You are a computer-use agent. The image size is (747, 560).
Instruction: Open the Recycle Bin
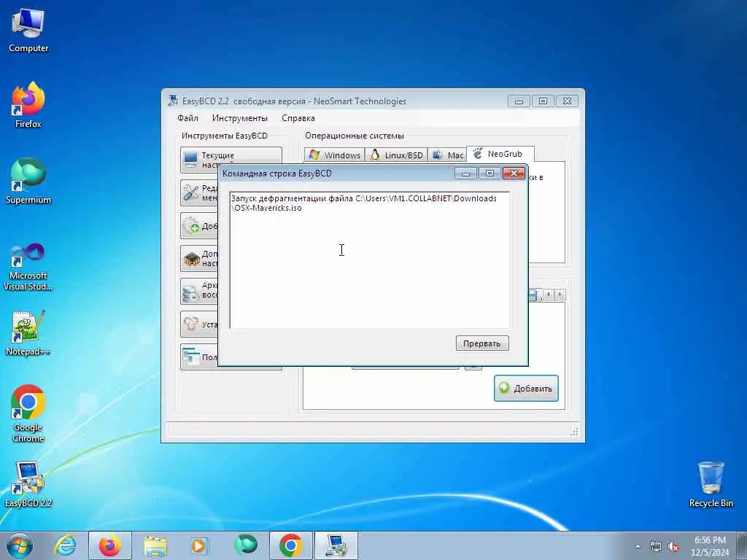(711, 484)
